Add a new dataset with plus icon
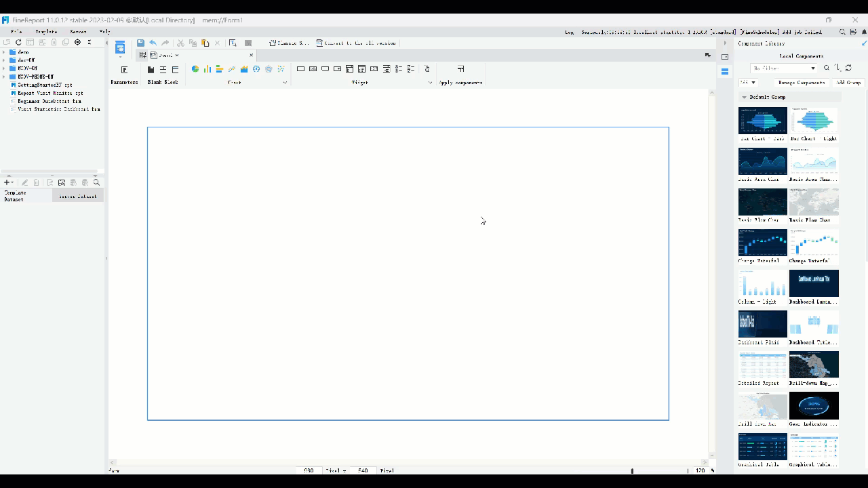Image resolution: width=868 pixels, height=488 pixels. point(7,182)
